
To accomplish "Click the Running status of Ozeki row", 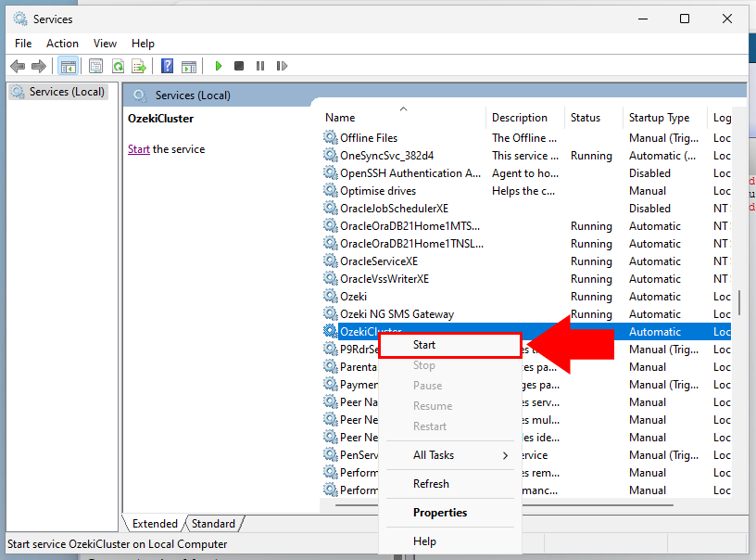I will 591,297.
